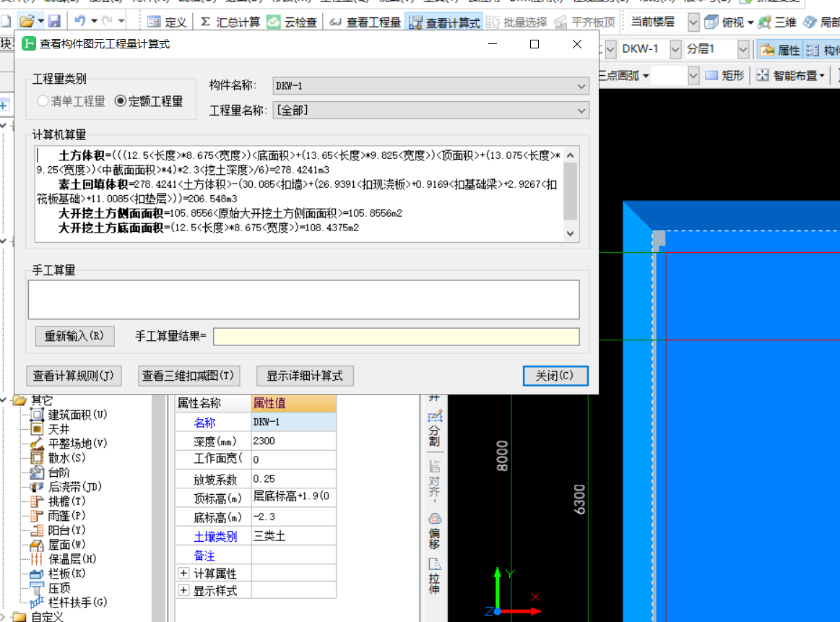This screenshot has width=840, height=622.
Task: Click the 手工算量 text area
Action: (x=304, y=300)
